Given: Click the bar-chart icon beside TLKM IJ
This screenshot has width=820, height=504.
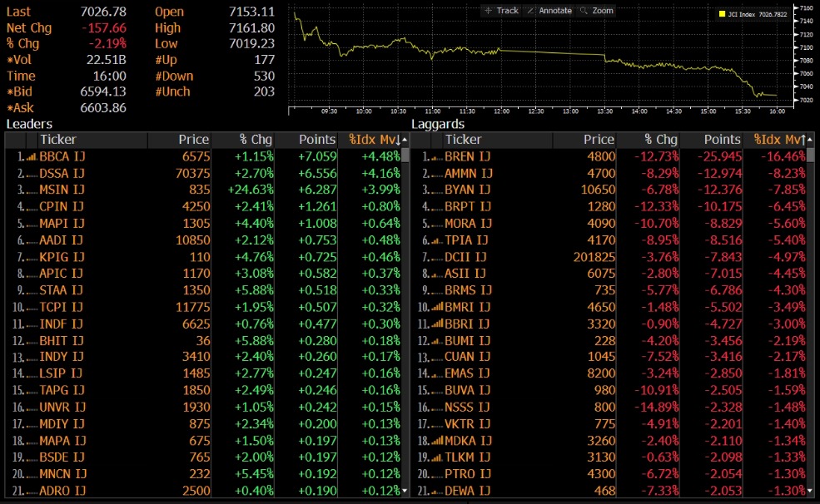Looking at the screenshot, I should (437, 457).
